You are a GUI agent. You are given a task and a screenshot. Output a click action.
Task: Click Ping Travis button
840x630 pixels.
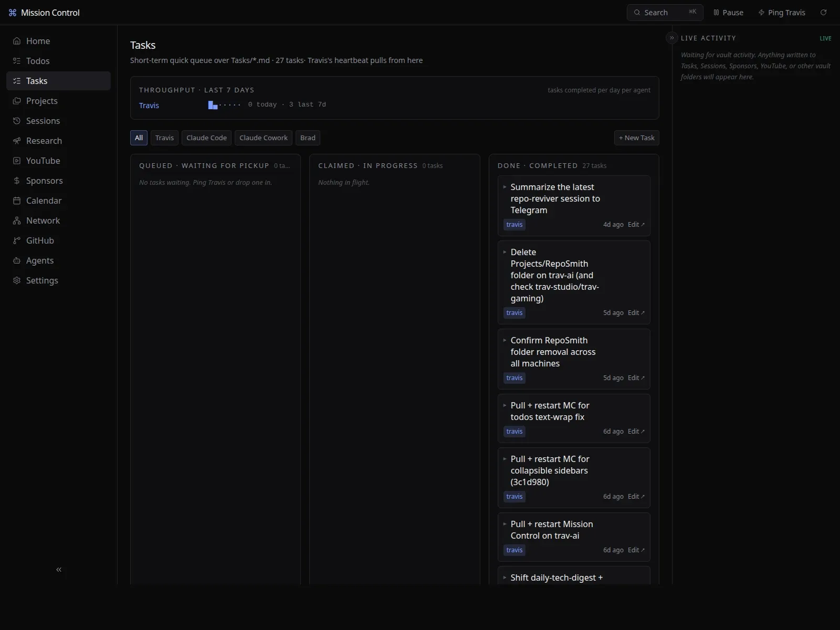pyautogui.click(x=782, y=13)
